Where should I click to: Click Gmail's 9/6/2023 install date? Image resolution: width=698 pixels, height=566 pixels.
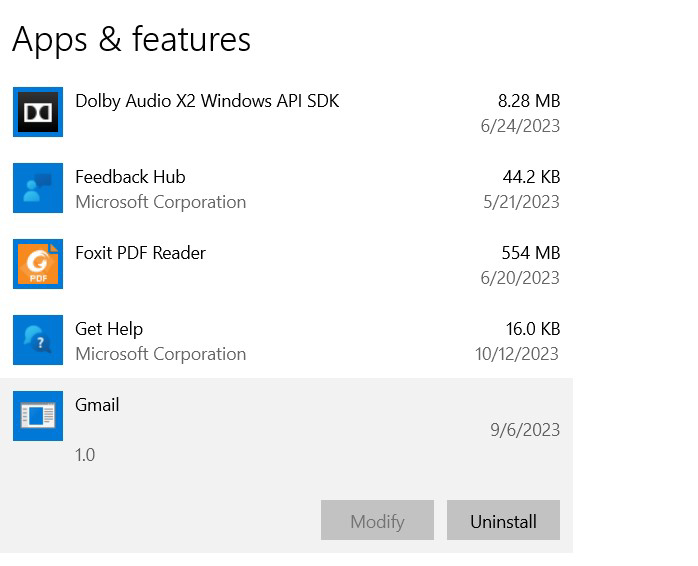[524, 430]
